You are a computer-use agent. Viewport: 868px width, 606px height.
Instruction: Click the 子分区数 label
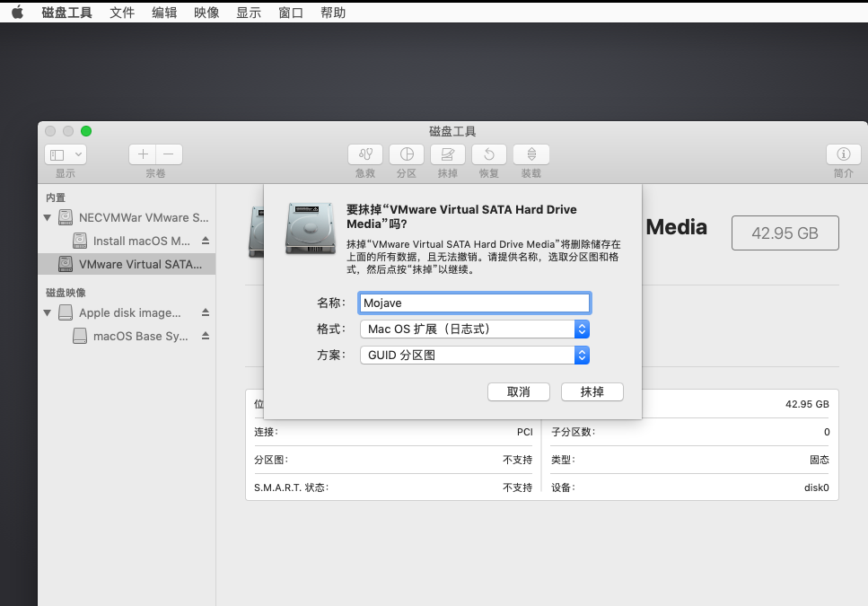[573, 432]
